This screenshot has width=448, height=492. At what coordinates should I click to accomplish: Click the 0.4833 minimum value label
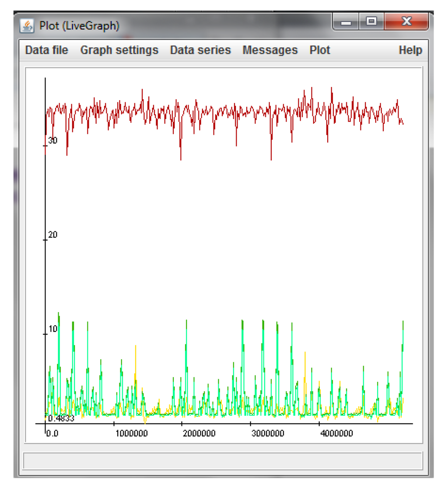coord(61,418)
